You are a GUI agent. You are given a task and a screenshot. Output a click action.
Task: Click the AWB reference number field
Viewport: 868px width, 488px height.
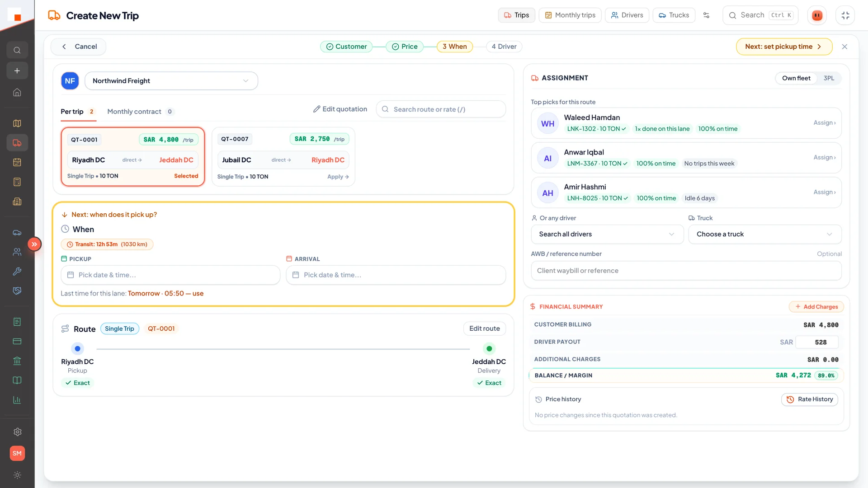pyautogui.click(x=686, y=271)
